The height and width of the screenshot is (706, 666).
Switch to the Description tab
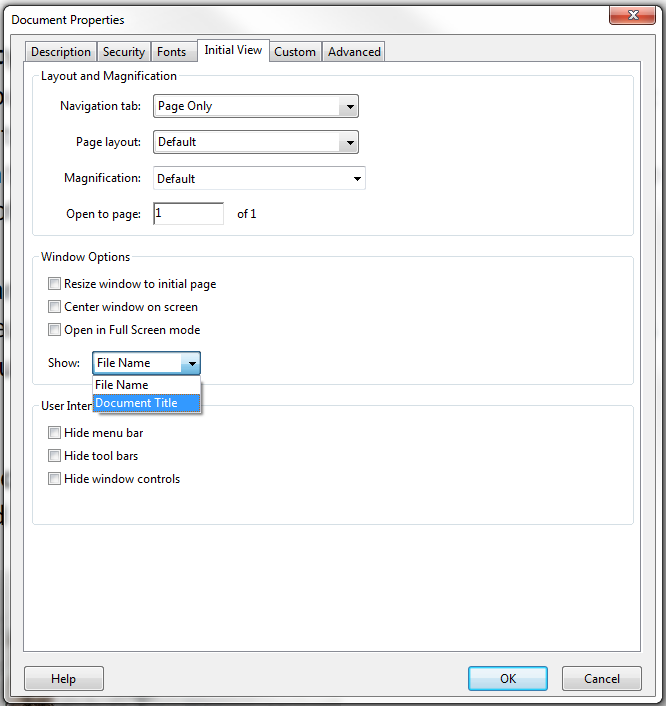[61, 52]
